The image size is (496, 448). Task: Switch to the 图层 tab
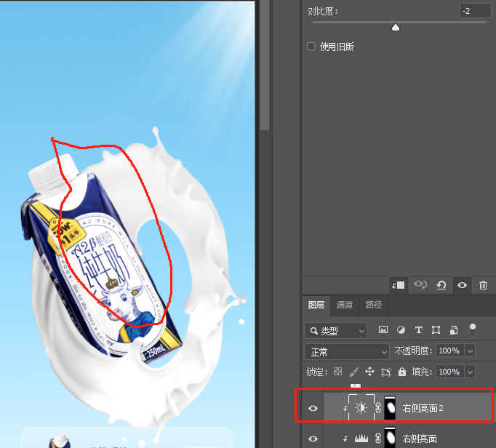pos(316,305)
